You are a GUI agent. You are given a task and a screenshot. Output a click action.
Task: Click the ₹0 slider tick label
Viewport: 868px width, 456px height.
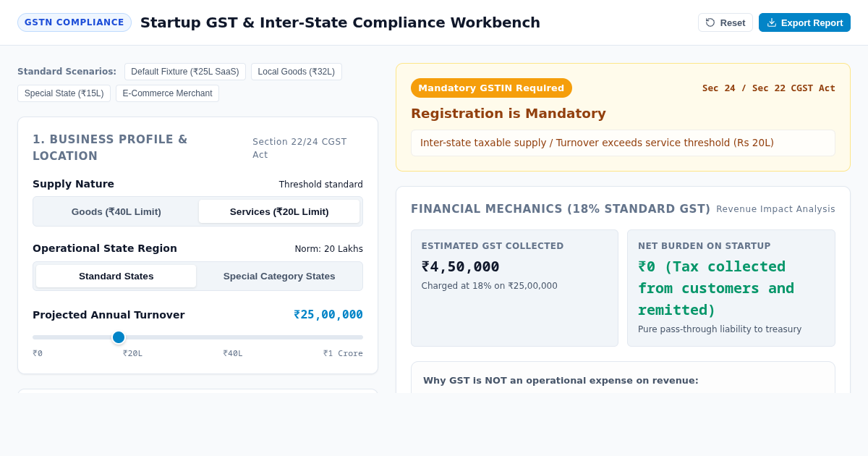[38, 354]
